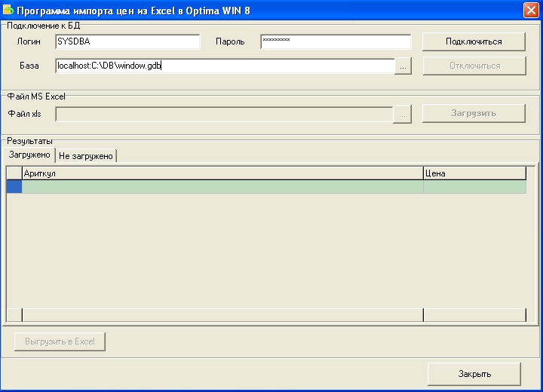Click the Аритикул column header
The width and height of the screenshot is (543, 392).
click(x=222, y=173)
